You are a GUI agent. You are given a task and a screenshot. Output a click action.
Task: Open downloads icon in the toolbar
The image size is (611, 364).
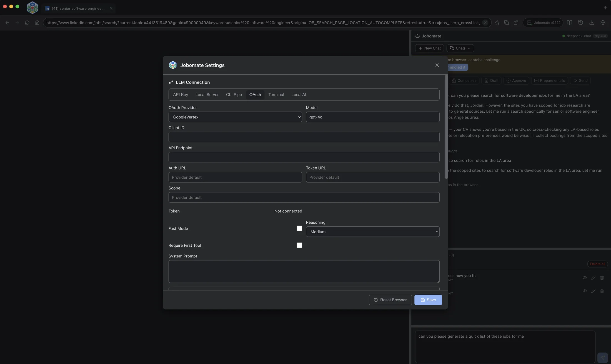click(x=592, y=23)
